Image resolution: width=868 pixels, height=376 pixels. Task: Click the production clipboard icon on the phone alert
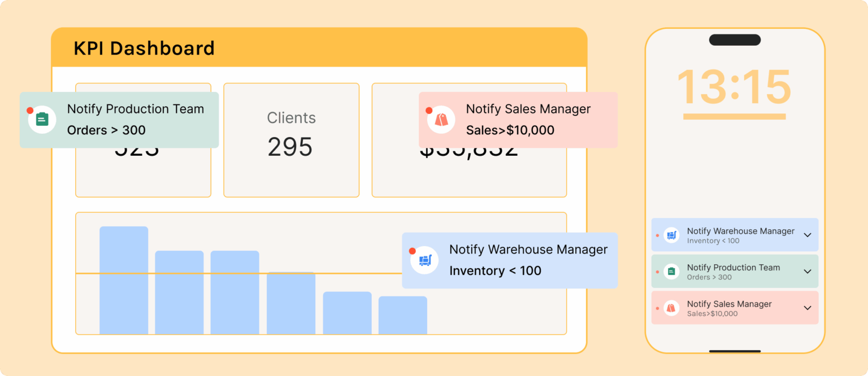pyautogui.click(x=670, y=271)
